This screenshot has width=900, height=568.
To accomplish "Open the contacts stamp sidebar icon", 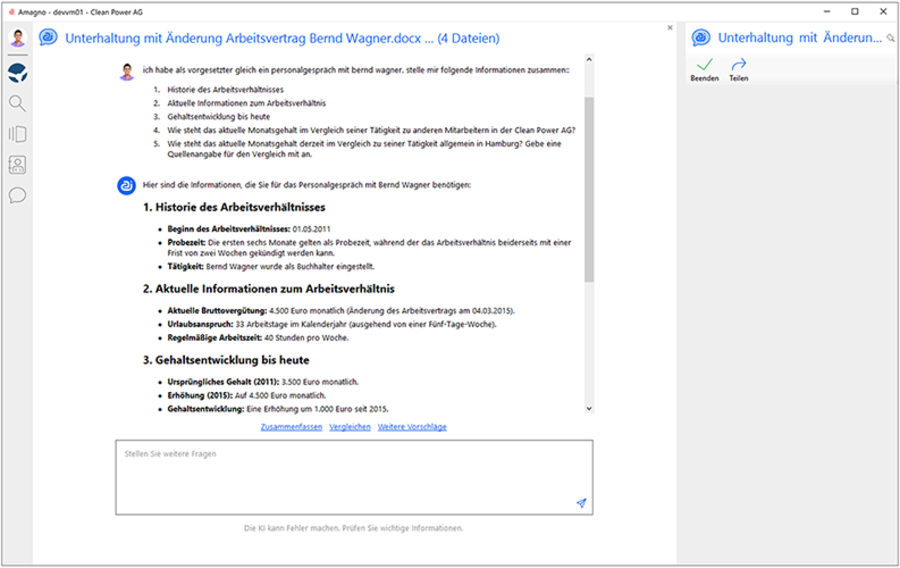I will point(17,165).
